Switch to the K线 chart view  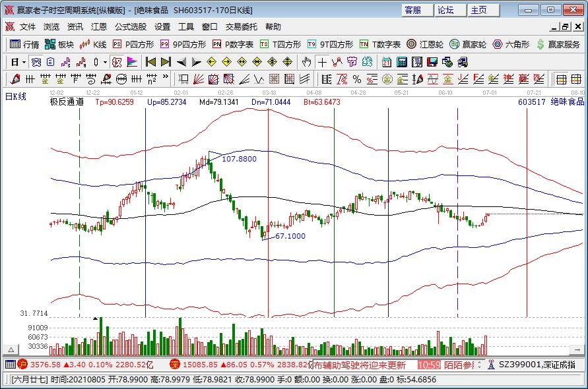click(92, 45)
